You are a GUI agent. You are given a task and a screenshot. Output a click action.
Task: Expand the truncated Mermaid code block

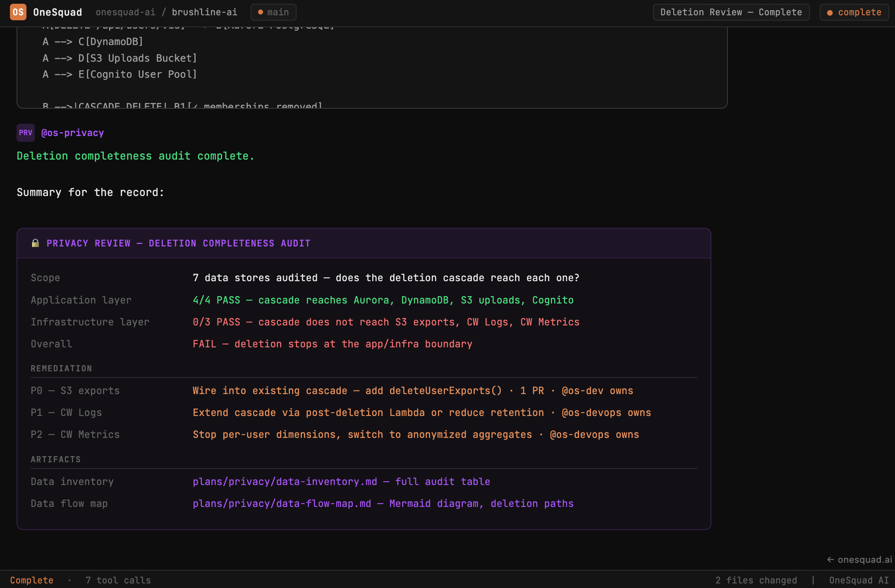pyautogui.click(x=372, y=66)
